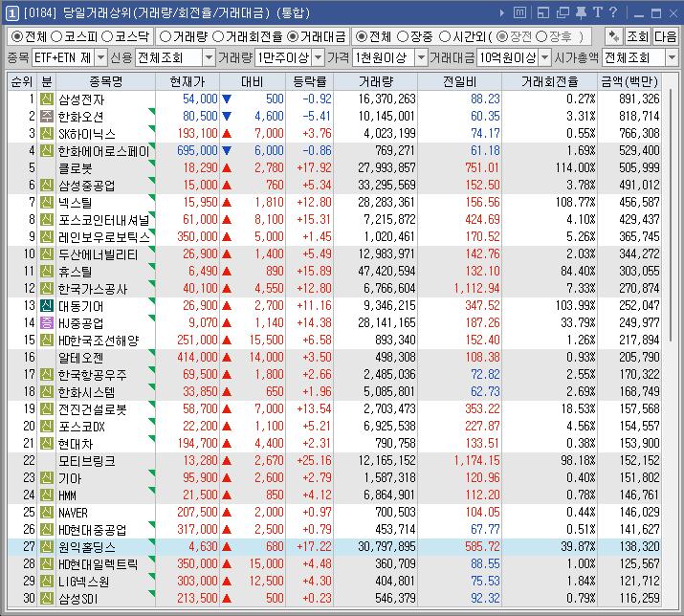Sort by the 종목명 column header

105,81
